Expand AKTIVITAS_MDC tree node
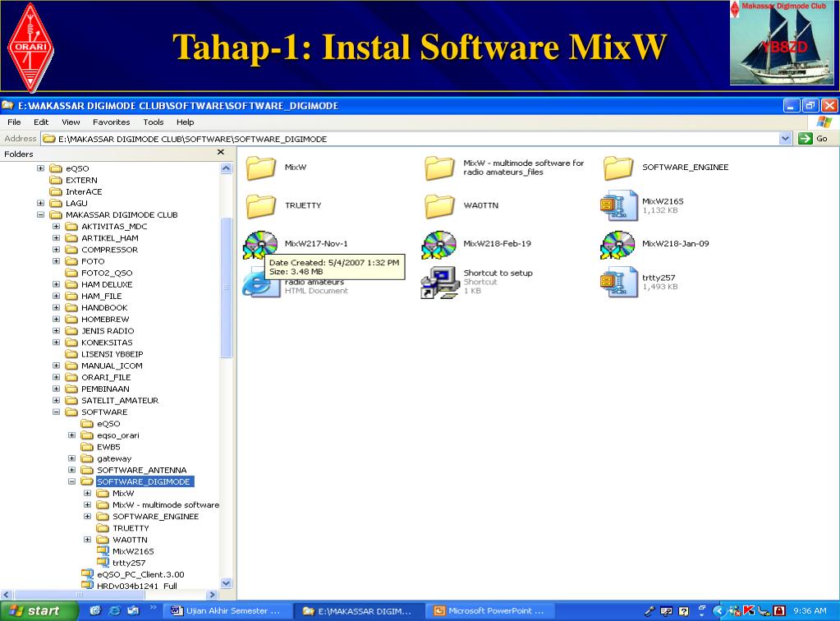Screen dimensions: 840x621 57,227
